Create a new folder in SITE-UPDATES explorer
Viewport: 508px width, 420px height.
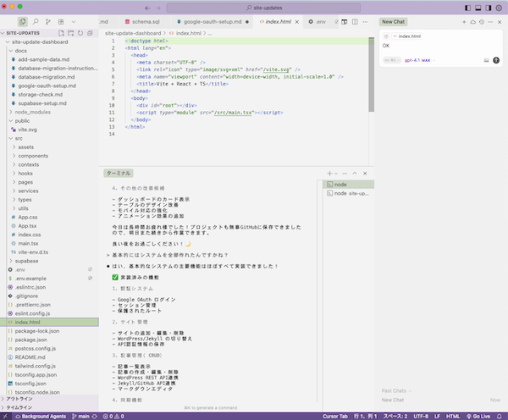coord(70,33)
